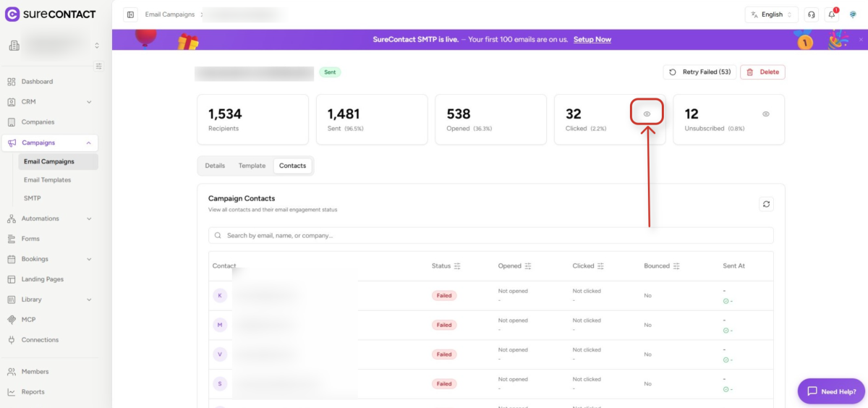
Task: Click "Not clicked" in M row
Action: point(587,320)
